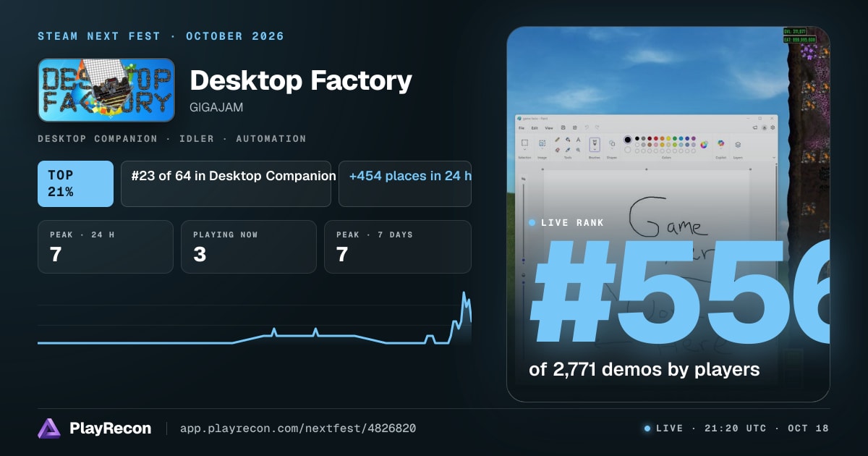Click the GIGAJAM developer name
868x456 pixels.
click(x=216, y=107)
